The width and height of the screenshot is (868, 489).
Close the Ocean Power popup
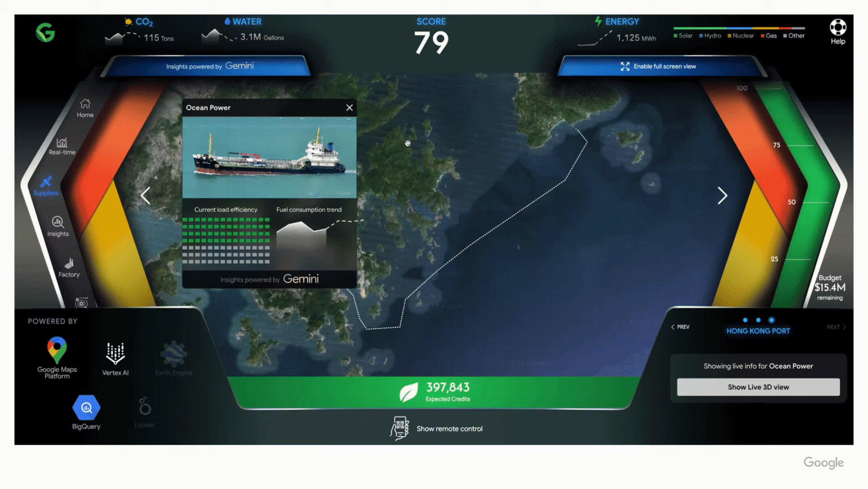tap(349, 108)
